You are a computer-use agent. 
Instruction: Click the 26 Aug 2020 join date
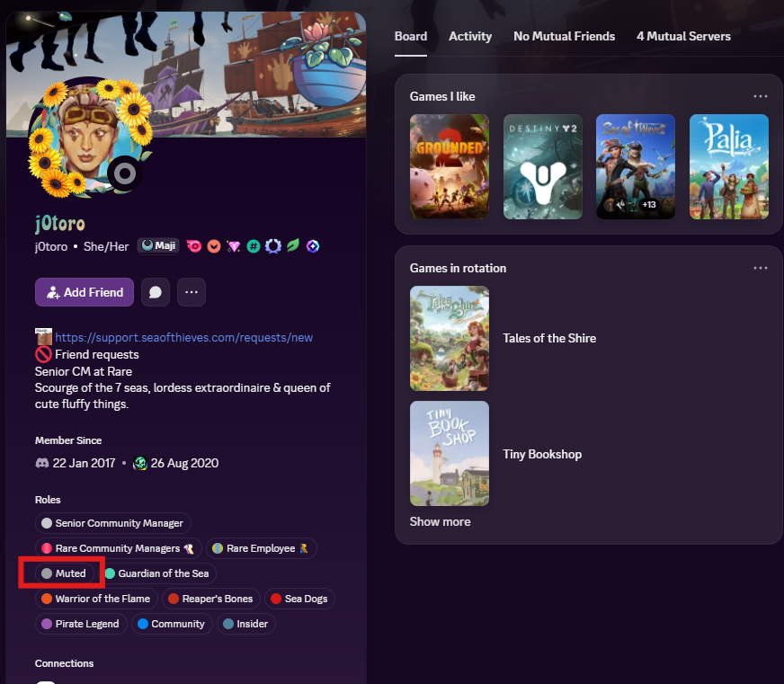(184, 463)
